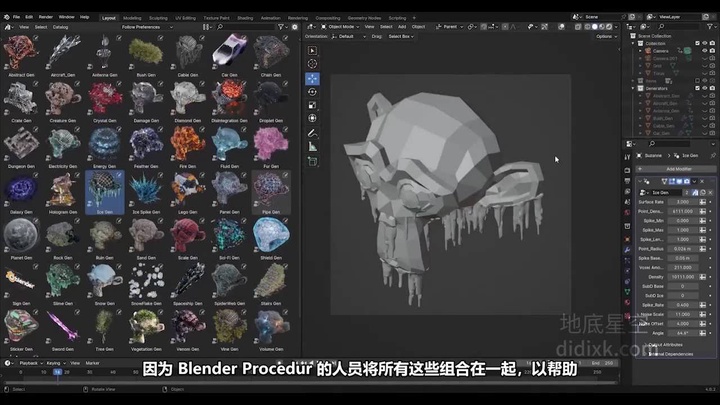The image size is (720, 405).
Task: Activate the Rotate tool
Action: pos(312,92)
